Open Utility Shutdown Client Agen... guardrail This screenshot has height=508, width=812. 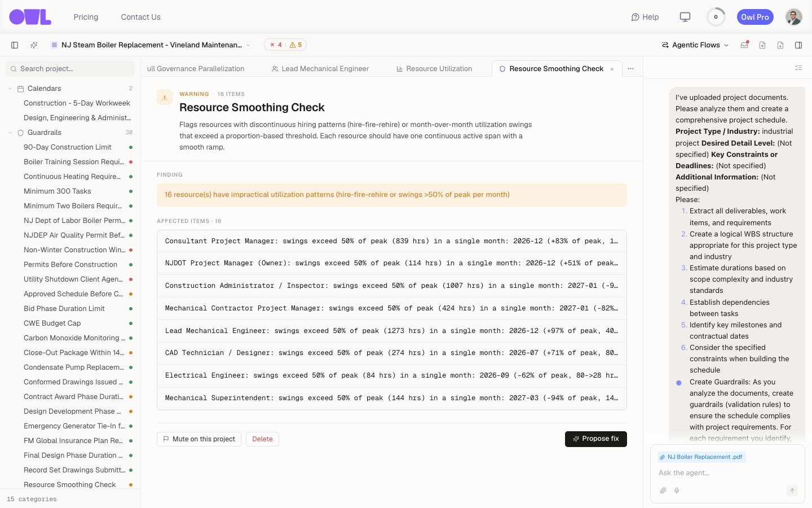point(73,279)
